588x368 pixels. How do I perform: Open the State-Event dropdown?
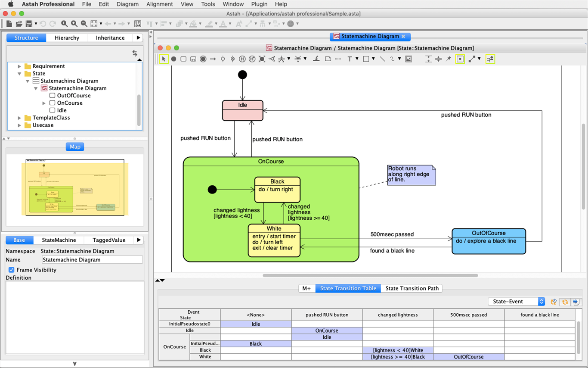pos(517,302)
